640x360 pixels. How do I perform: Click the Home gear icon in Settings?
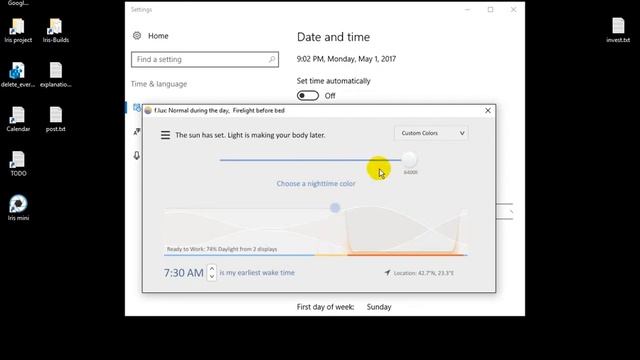[x=137, y=36]
